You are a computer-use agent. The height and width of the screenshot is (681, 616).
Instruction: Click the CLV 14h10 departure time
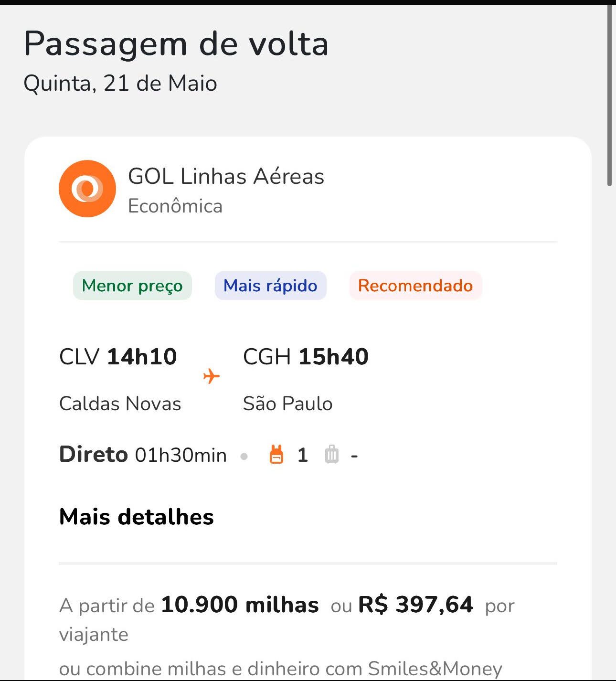pyautogui.click(x=118, y=357)
